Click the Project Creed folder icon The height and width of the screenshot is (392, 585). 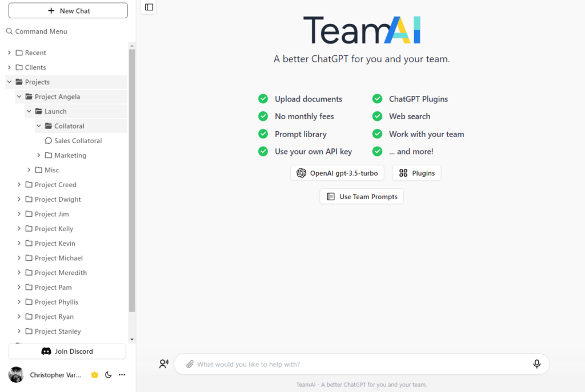pos(29,184)
